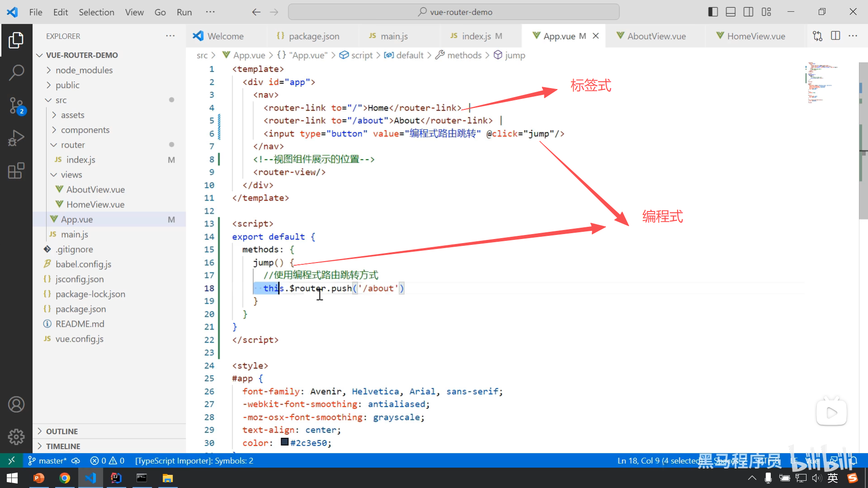Open the Selection menu
This screenshot has width=868, height=488.
96,12
